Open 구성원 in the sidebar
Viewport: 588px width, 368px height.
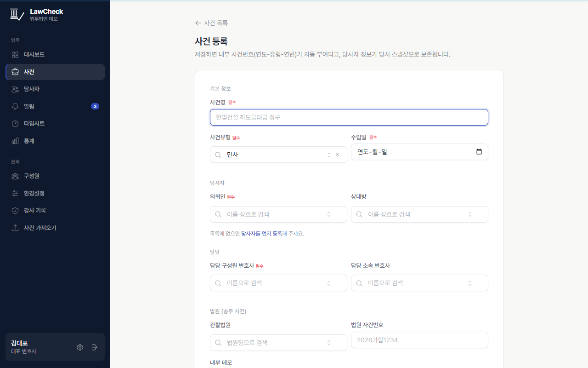tap(55, 176)
